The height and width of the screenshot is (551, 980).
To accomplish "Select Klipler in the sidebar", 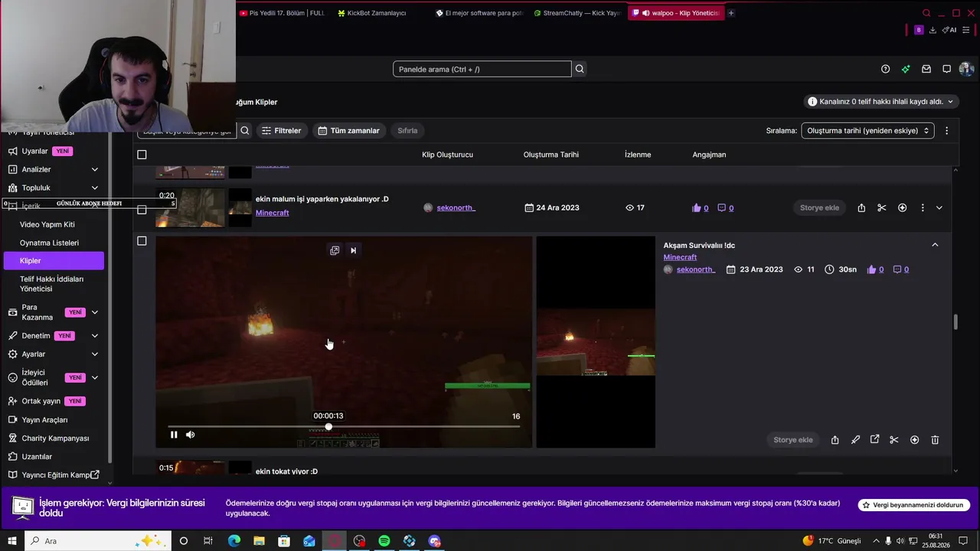I will pos(54,261).
